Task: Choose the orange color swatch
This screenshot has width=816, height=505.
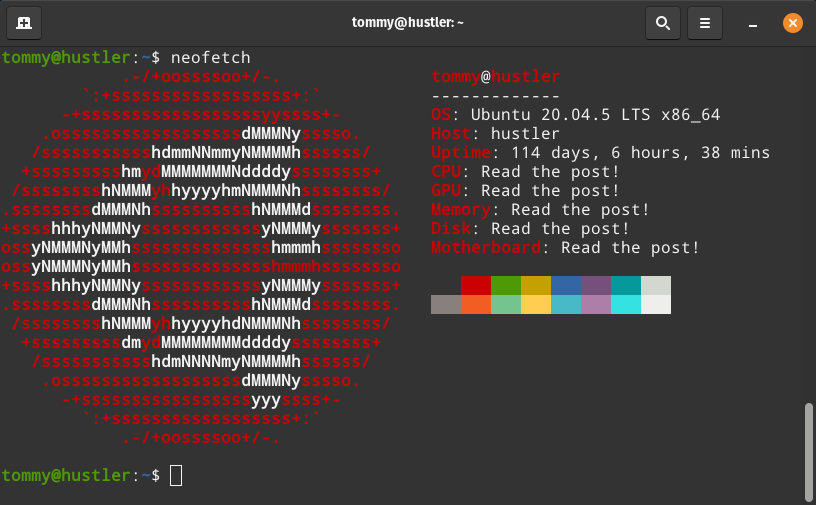Action: [476, 304]
